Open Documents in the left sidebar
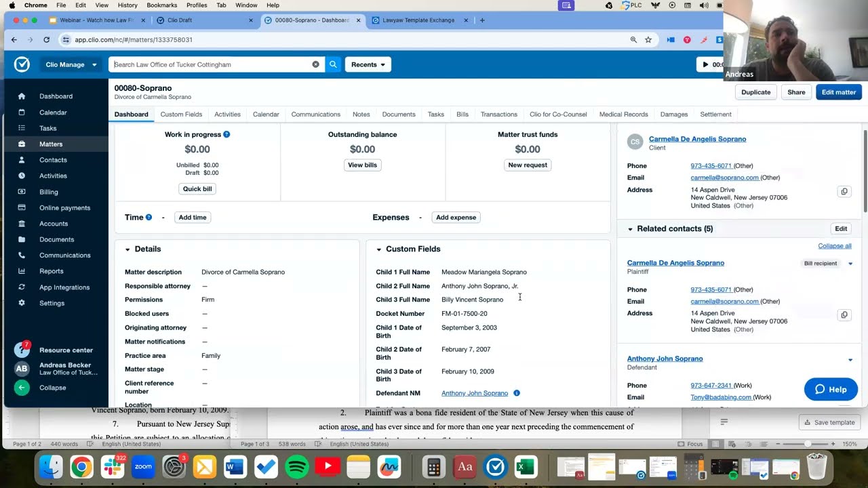This screenshot has height=488, width=868. click(x=56, y=239)
